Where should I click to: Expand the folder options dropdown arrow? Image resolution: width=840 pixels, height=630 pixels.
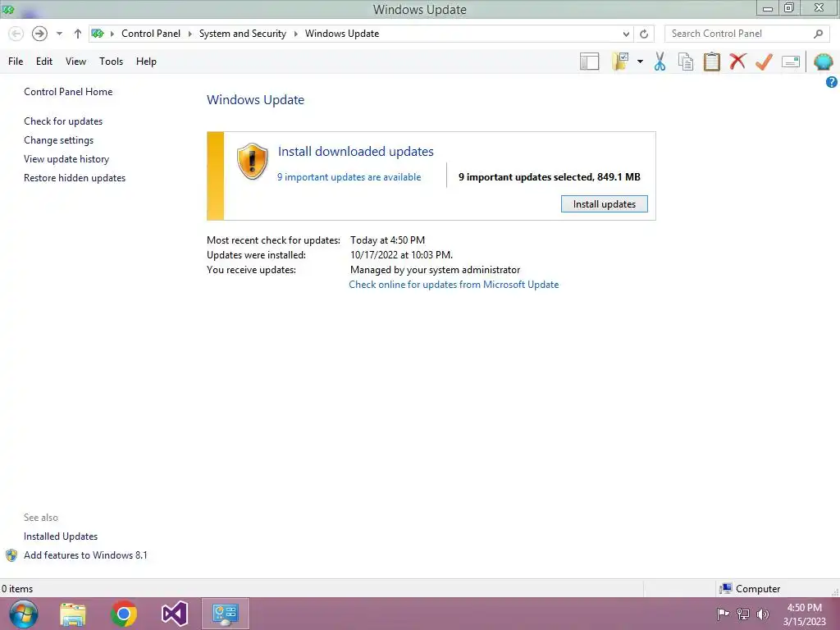[640, 62]
